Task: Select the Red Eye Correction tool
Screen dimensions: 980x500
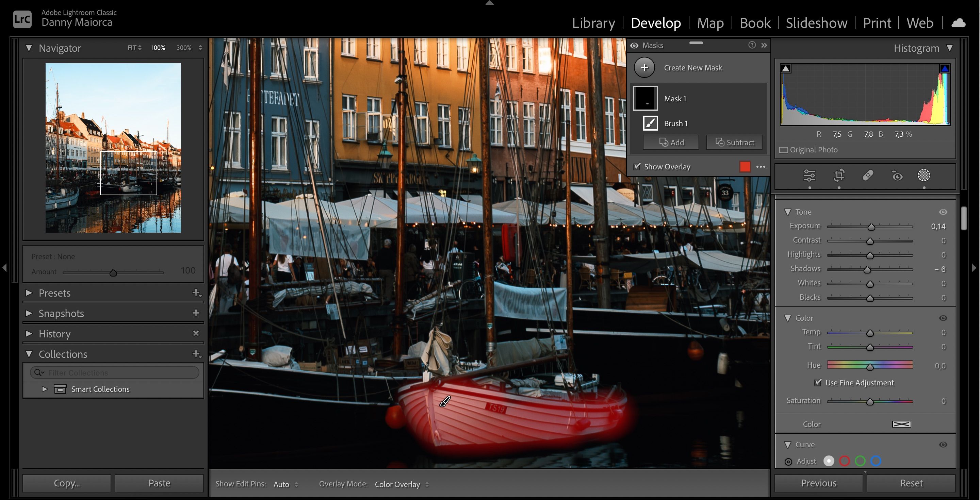Action: (897, 176)
